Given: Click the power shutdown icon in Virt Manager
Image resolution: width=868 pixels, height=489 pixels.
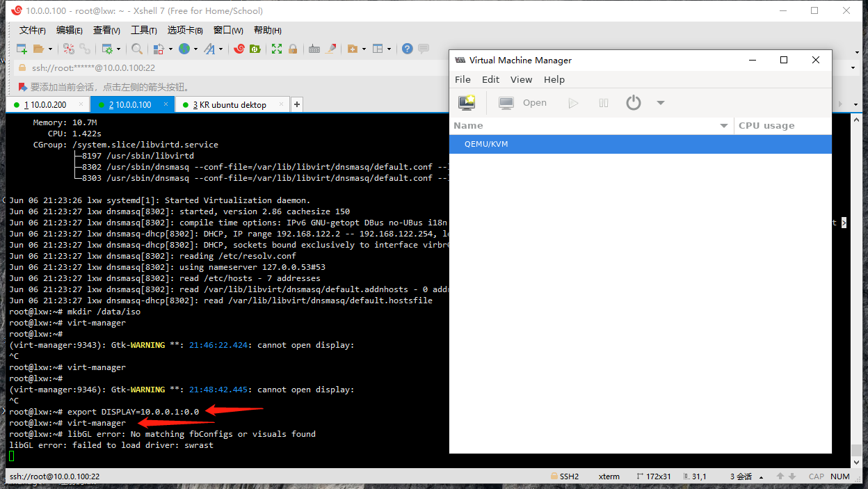Looking at the screenshot, I should point(633,103).
